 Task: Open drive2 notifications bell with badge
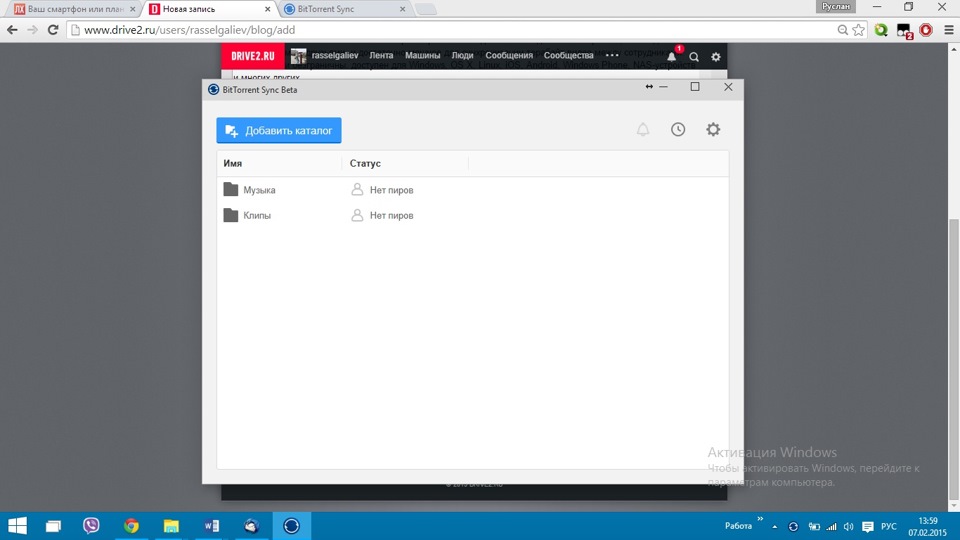point(672,56)
